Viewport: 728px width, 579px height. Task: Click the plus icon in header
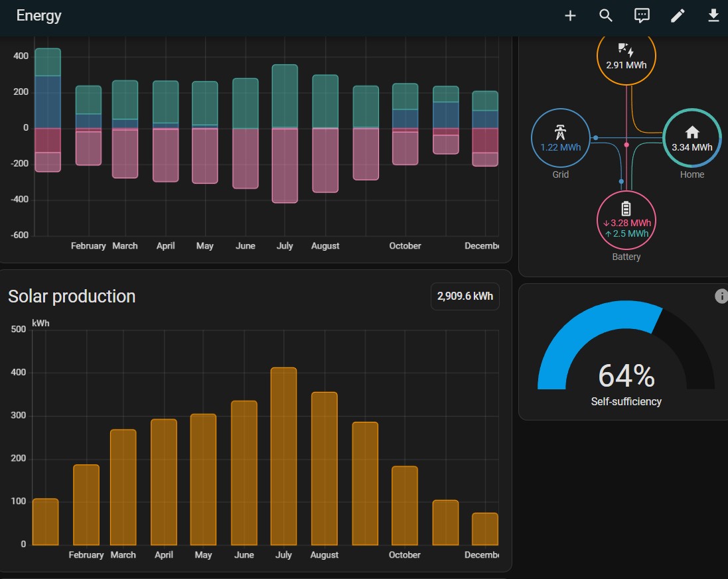[570, 16]
